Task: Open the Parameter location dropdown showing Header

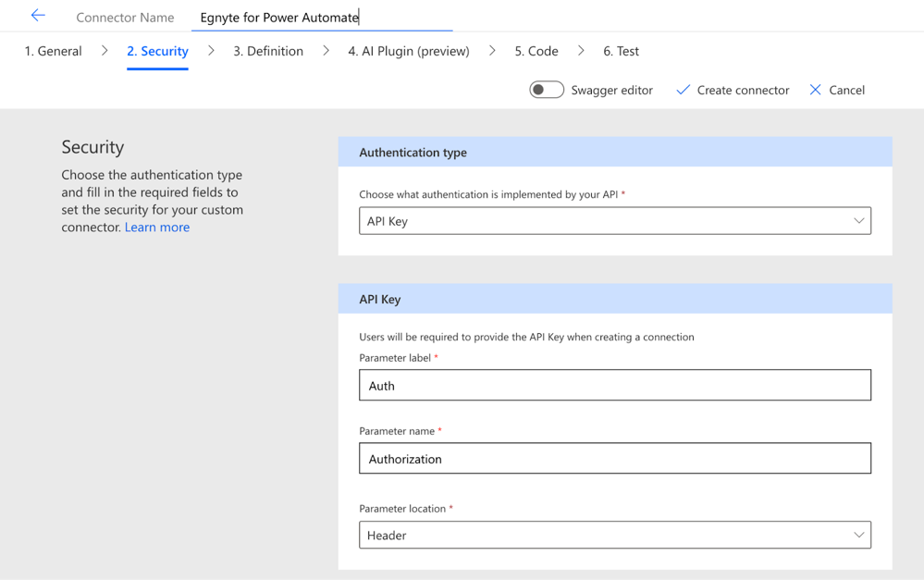Action: (615, 535)
